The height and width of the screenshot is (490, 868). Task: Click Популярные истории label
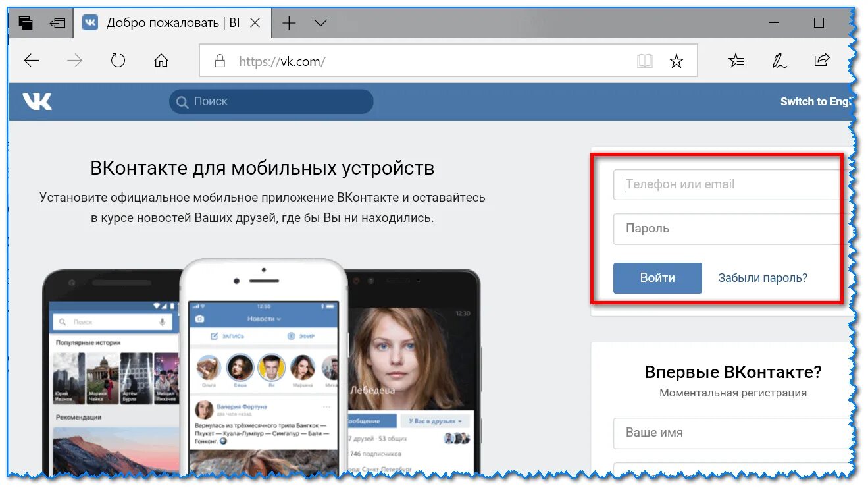pyautogui.click(x=88, y=343)
